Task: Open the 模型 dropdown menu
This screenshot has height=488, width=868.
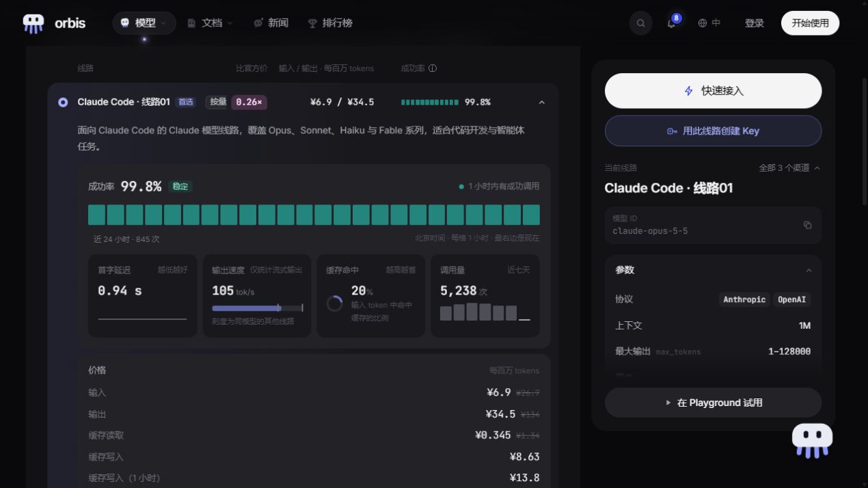Action: click(x=144, y=23)
